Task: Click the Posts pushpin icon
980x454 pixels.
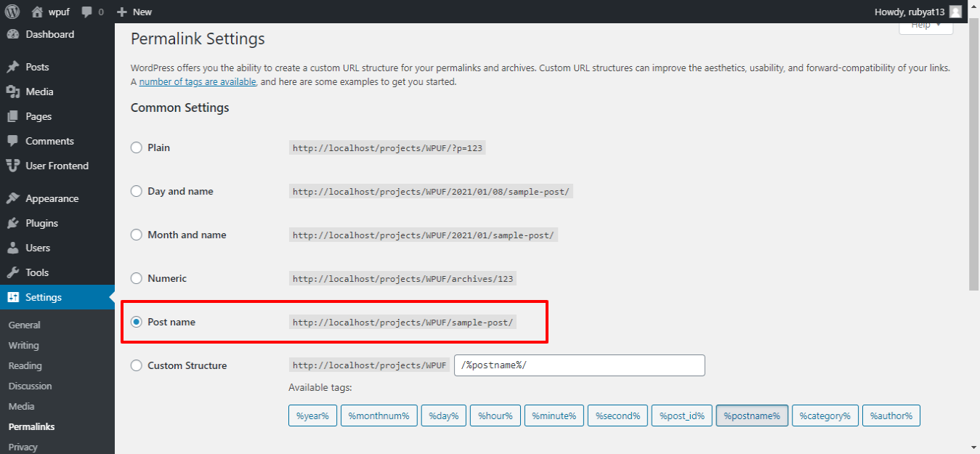Action: [12, 67]
